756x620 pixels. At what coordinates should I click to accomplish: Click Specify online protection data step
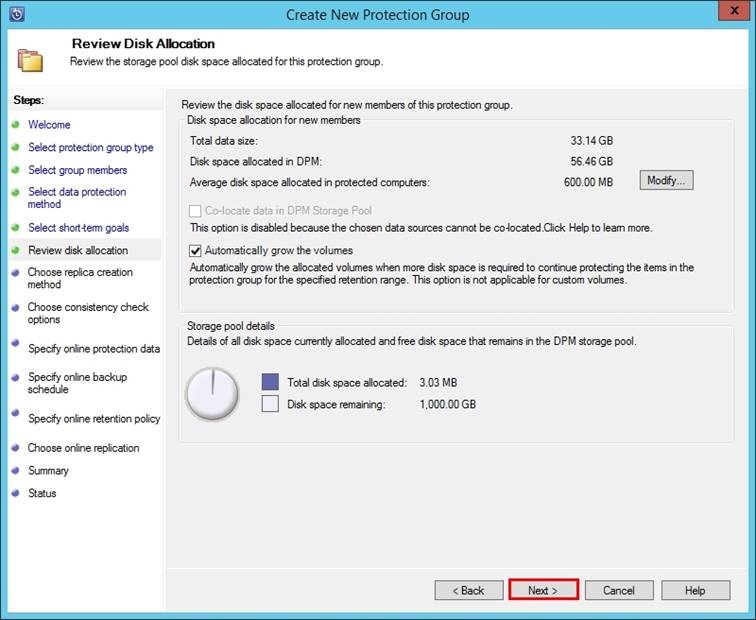(94, 349)
